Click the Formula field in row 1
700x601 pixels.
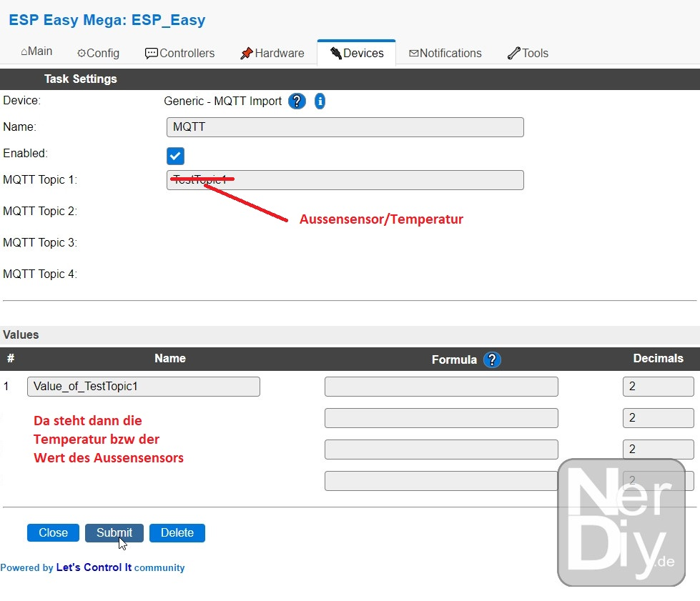(441, 387)
